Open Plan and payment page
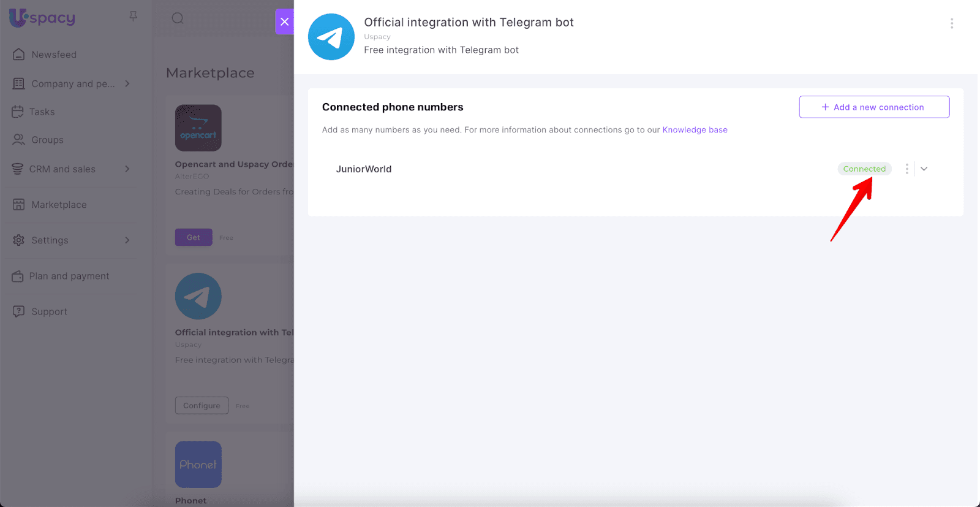Image resolution: width=980 pixels, height=507 pixels. click(69, 276)
